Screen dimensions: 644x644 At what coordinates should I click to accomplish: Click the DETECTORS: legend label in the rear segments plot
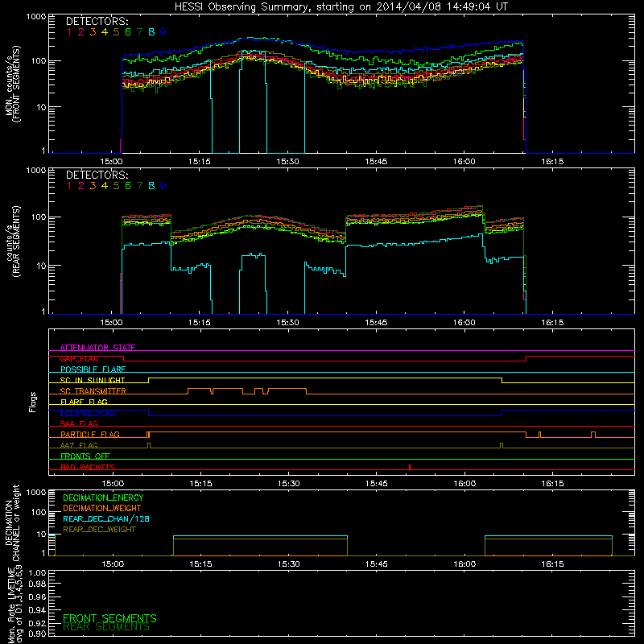(97, 175)
